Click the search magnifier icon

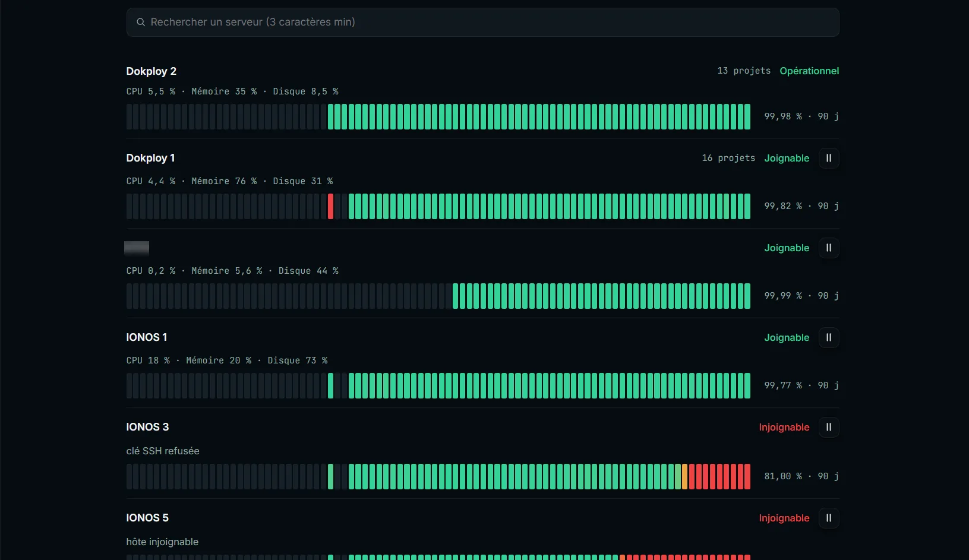click(141, 22)
